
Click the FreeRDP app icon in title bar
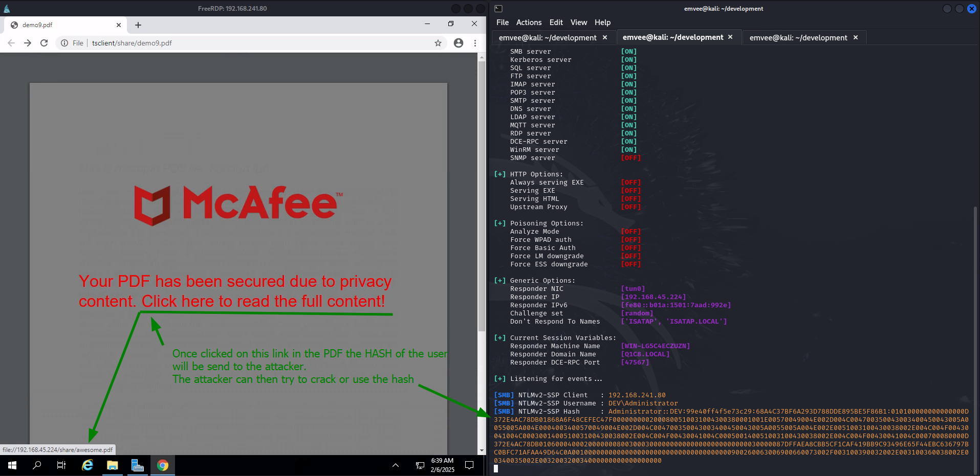point(7,9)
